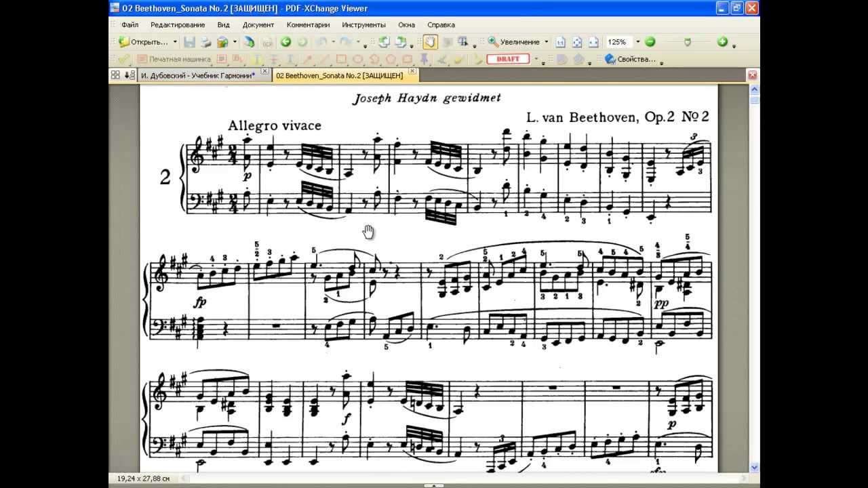Click the Fit page icon
The image size is (868, 488).
click(x=577, y=42)
